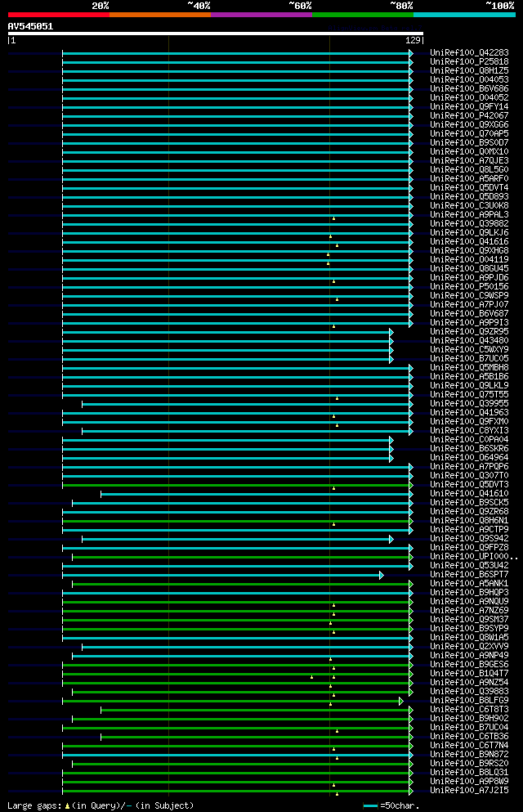Image resolution: width=523 pixels, height=812 pixels.
Task: Select the UniRef100_P50156 label
Action: [469, 286]
